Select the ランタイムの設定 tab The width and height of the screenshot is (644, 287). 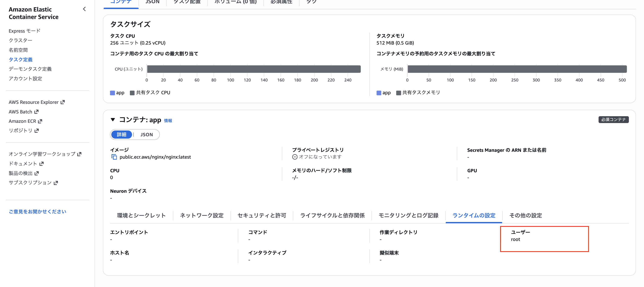(474, 215)
